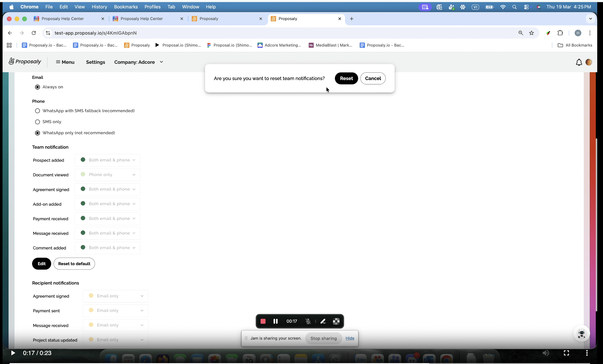Open Chrome History menu
The width and height of the screenshot is (603, 364).
tap(99, 7)
